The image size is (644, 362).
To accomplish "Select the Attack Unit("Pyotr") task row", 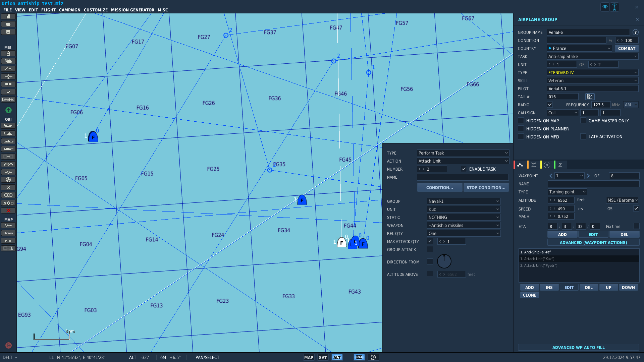I will pyautogui.click(x=579, y=265).
